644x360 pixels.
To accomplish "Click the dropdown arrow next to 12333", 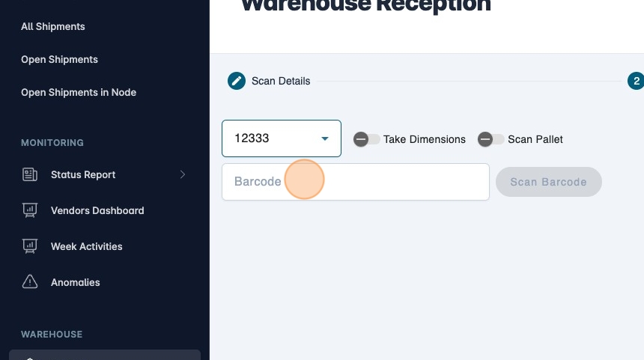I will click(x=325, y=138).
